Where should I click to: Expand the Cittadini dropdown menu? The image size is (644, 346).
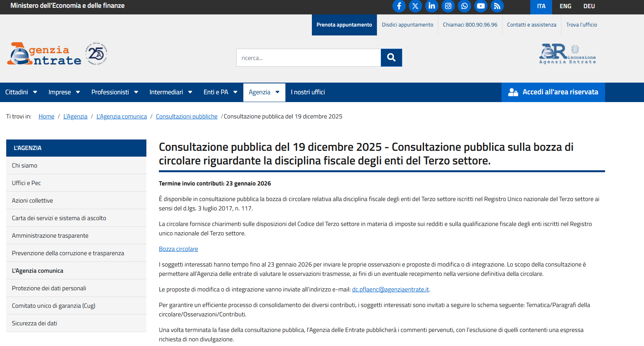21,92
